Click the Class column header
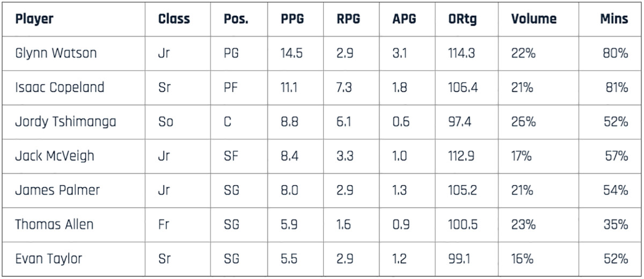 click(x=174, y=19)
